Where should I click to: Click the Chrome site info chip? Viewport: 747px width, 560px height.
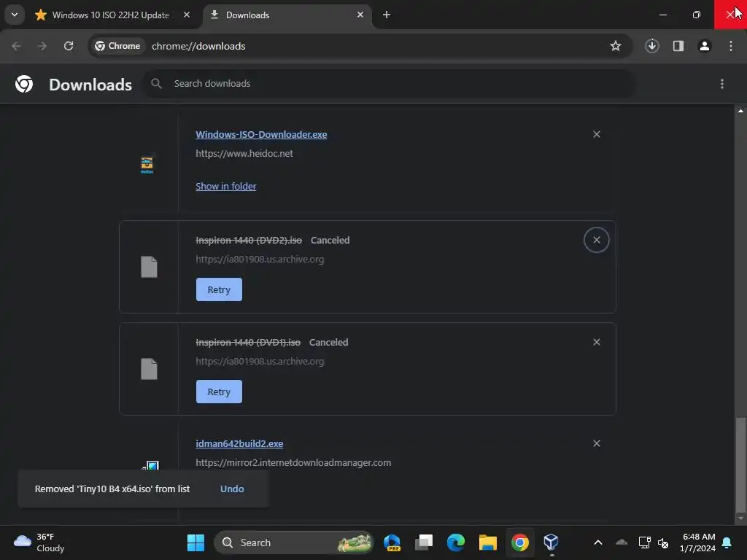117,46
